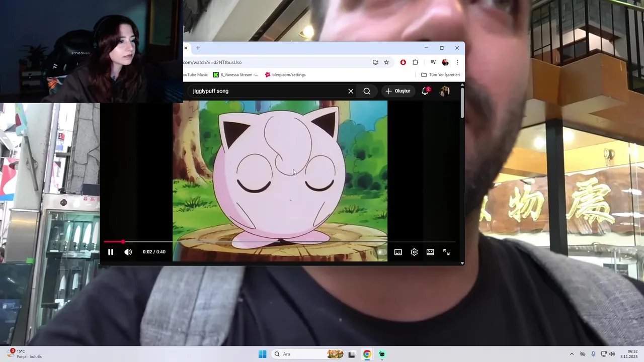Toggle subtitles in the video player
Image resolution: width=644 pixels, height=362 pixels.
(398, 252)
